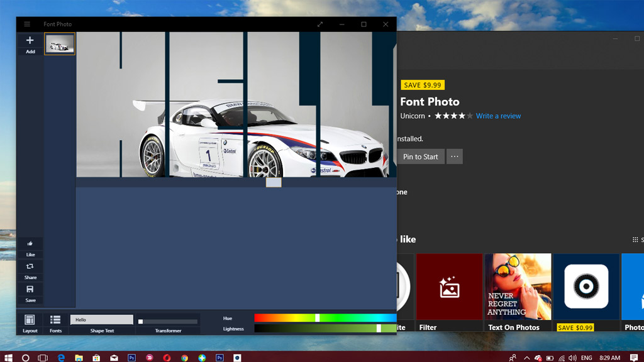The image size is (644, 362).
Task: Open the Font Photo hamburger menu
Action: tap(27, 25)
